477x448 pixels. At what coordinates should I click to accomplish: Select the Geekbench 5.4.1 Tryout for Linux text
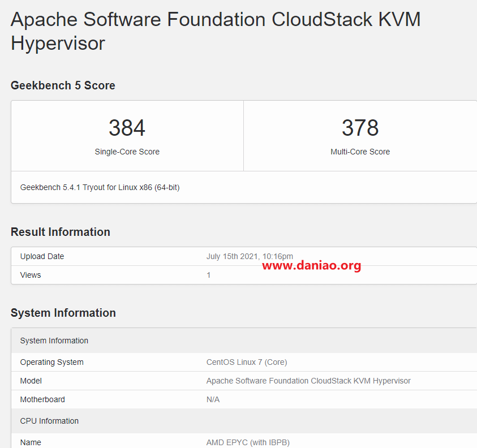(x=100, y=187)
